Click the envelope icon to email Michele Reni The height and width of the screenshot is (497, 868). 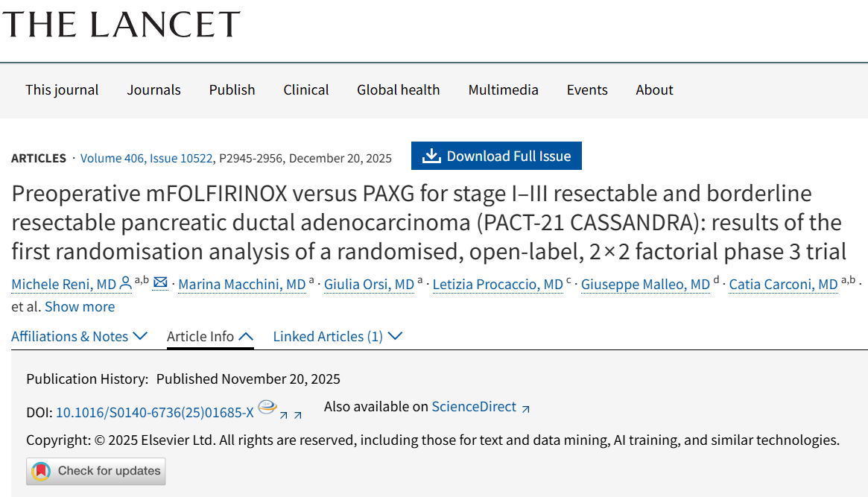point(160,283)
